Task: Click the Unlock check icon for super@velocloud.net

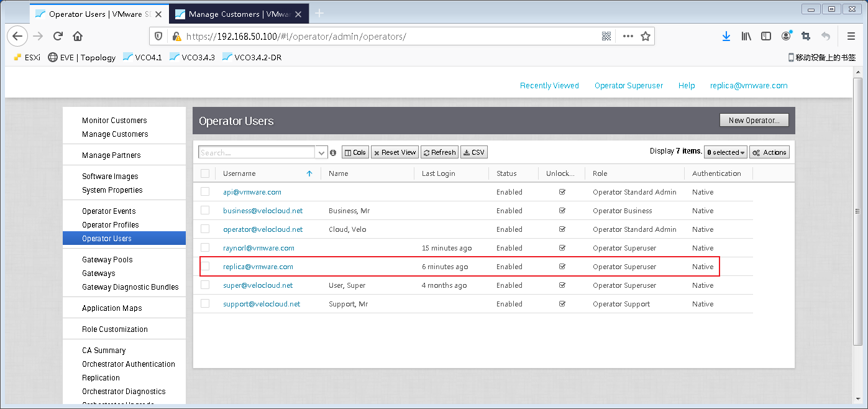Action: [x=562, y=285]
